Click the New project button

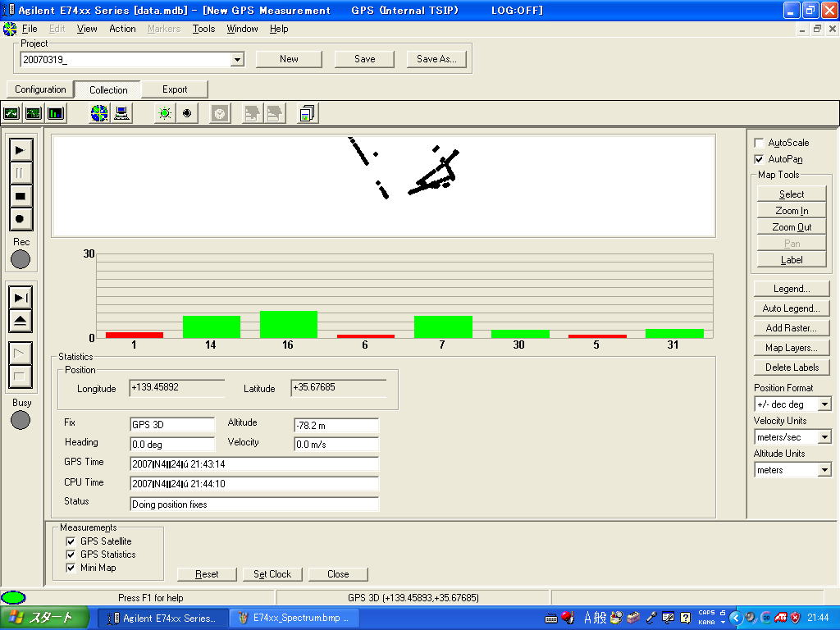point(289,59)
